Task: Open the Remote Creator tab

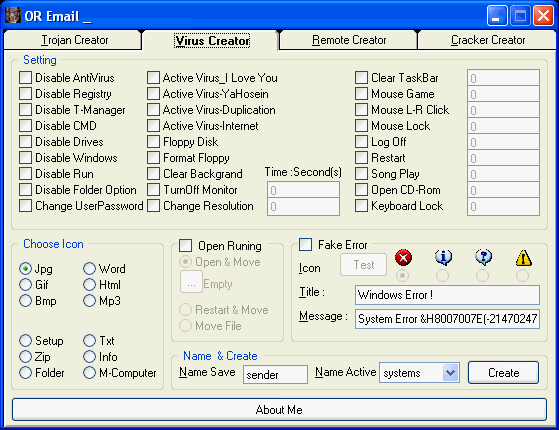Action: click(349, 40)
